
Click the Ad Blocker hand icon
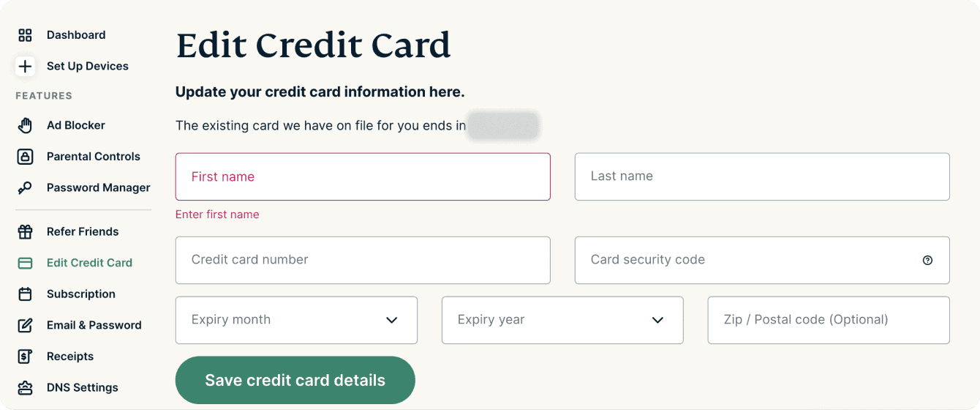pyautogui.click(x=25, y=125)
